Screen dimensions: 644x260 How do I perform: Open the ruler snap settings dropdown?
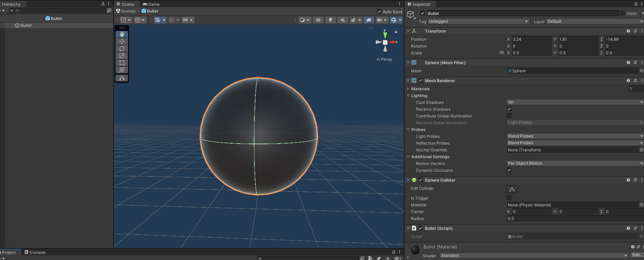click(x=188, y=20)
